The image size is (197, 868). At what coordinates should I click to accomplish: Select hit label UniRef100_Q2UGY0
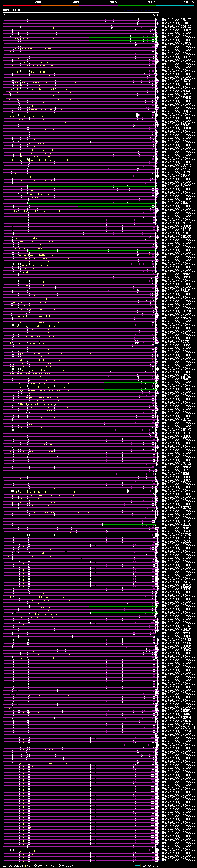[x=177, y=176]
